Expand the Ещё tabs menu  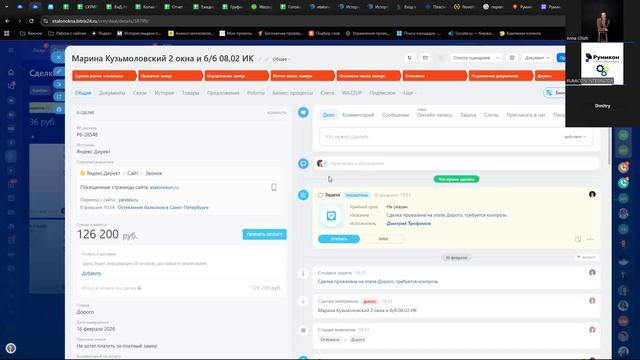pyautogui.click(x=409, y=93)
